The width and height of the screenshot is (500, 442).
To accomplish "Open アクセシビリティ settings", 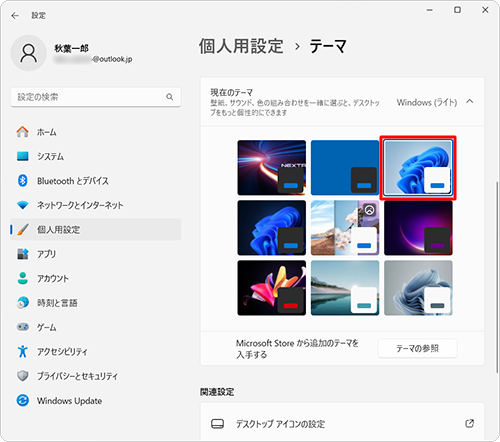I will pyautogui.click(x=96, y=351).
